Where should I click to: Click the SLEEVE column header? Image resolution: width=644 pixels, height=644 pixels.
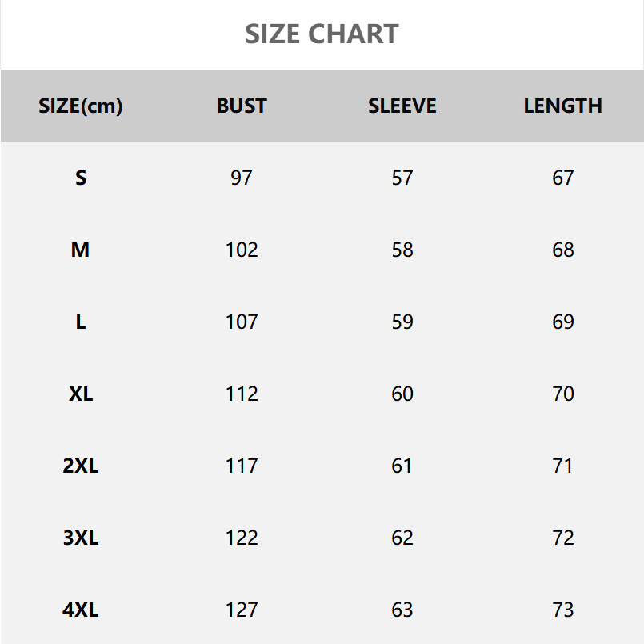click(402, 106)
